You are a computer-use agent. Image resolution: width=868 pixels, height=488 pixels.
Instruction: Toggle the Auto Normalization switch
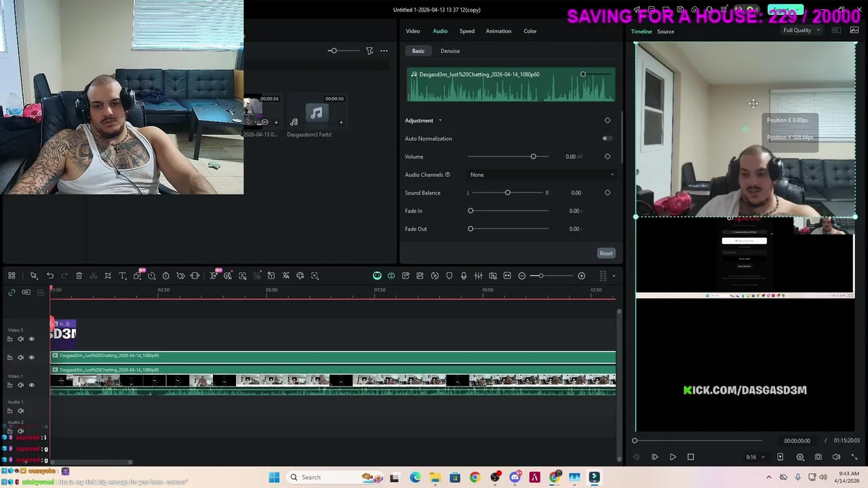[x=607, y=138]
